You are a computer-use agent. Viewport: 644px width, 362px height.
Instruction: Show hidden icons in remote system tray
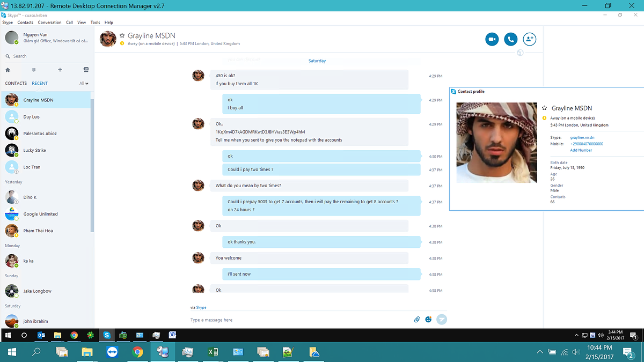tap(576, 335)
